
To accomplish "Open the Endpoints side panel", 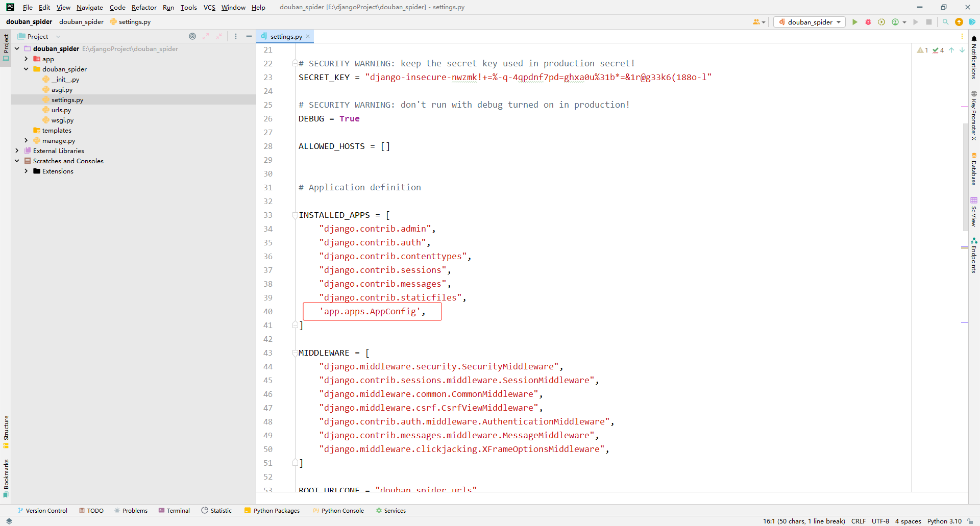I will (x=974, y=256).
